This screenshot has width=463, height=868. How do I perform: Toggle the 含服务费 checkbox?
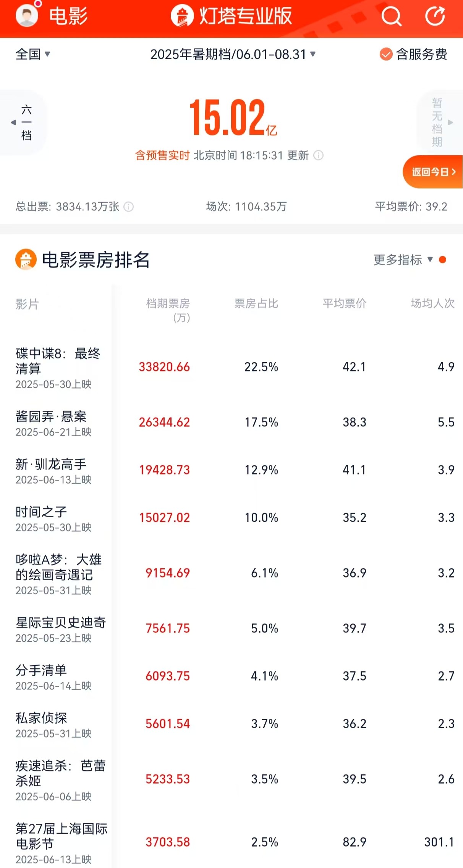tap(385, 55)
